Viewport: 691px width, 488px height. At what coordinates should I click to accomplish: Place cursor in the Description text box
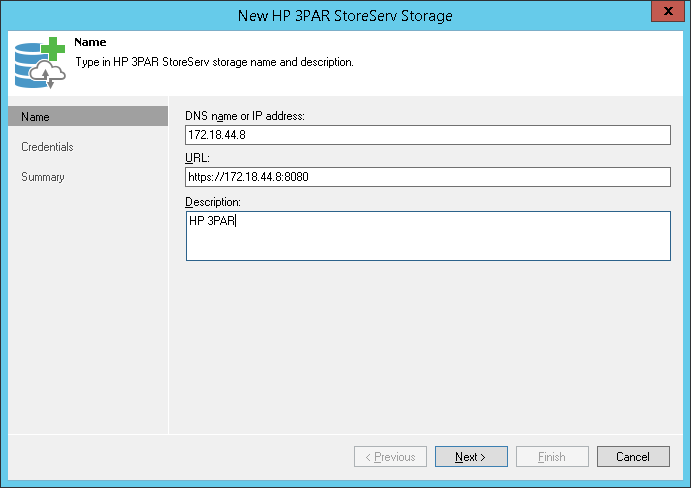[x=427, y=236]
